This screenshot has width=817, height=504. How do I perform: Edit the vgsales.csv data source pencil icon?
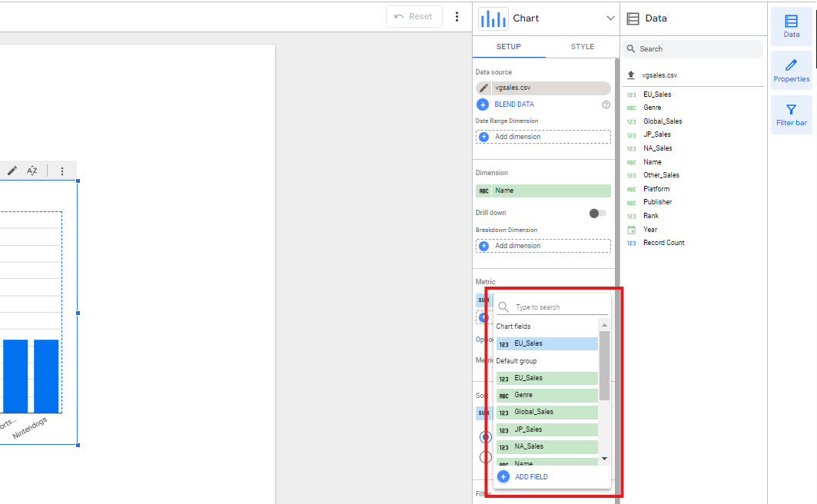pos(483,88)
